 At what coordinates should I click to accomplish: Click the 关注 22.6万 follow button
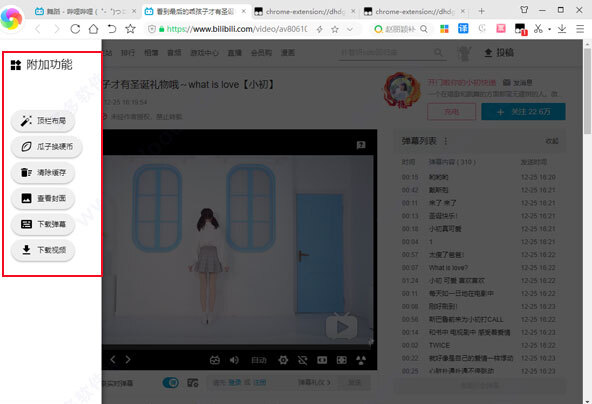(x=523, y=112)
